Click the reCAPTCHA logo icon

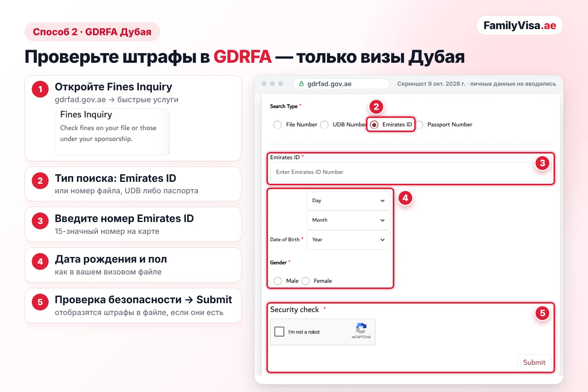point(361,328)
